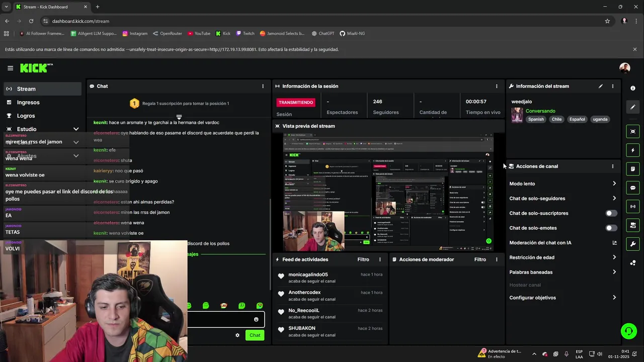This screenshot has width=644, height=362.
Task: Open the taskbar volume icon
Action: 600,354
